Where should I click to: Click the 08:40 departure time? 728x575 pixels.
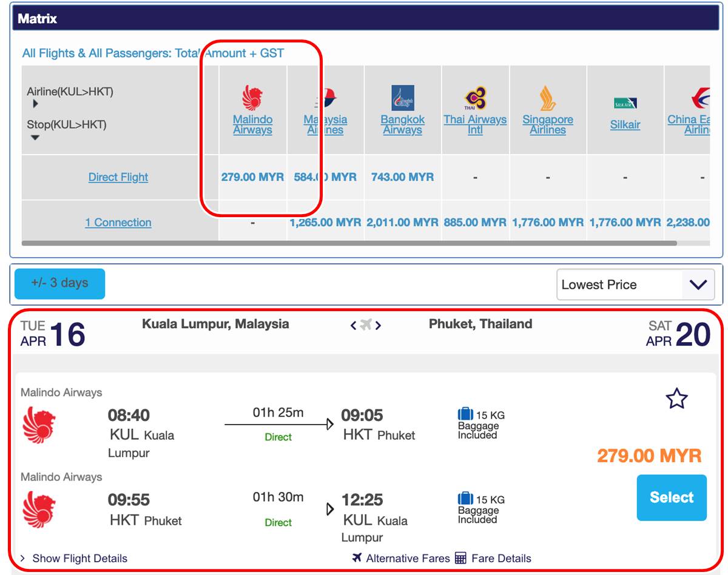point(129,415)
